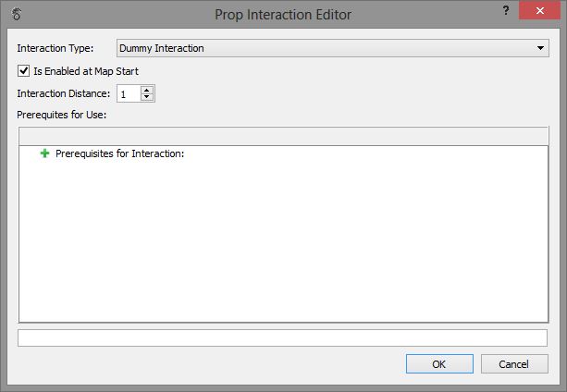Click the green plus icon beside Prerequisites

[44, 153]
